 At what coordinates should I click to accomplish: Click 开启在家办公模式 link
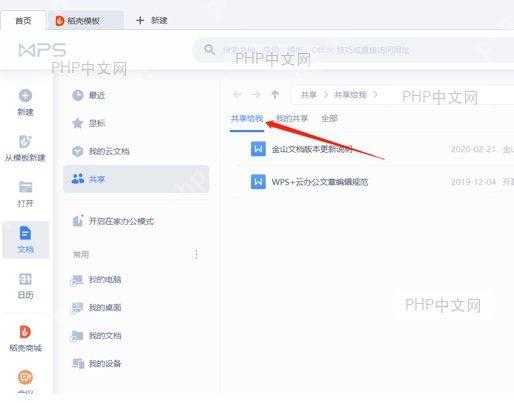tap(121, 221)
